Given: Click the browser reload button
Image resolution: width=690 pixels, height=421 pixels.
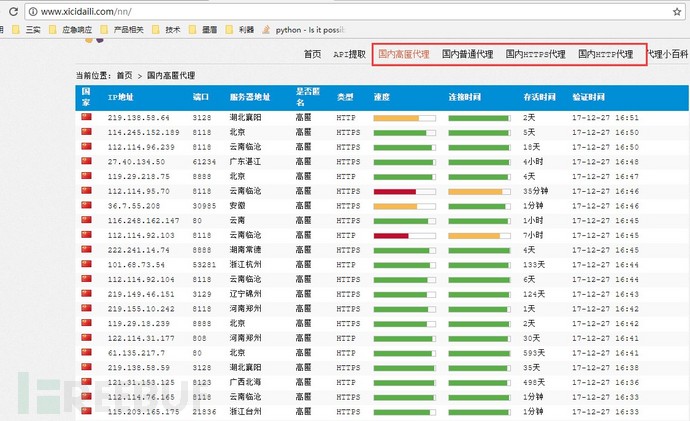Looking at the screenshot, I should (13, 12).
